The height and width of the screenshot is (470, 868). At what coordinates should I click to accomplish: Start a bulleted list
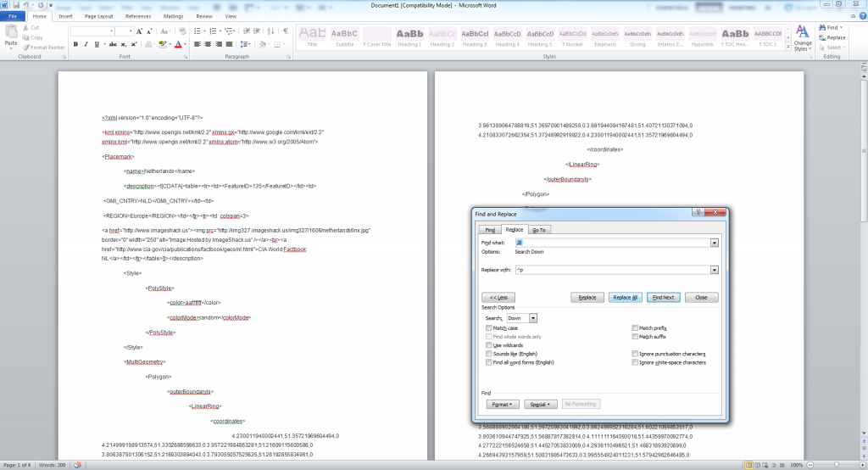(x=197, y=31)
